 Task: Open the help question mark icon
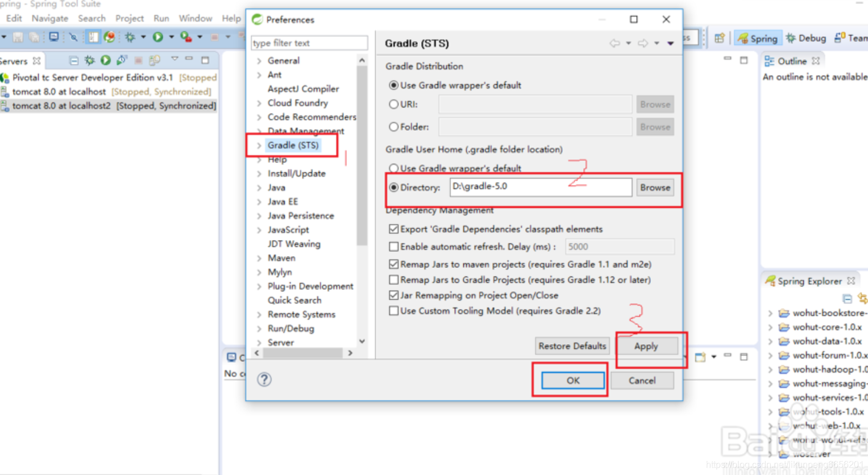coord(264,379)
